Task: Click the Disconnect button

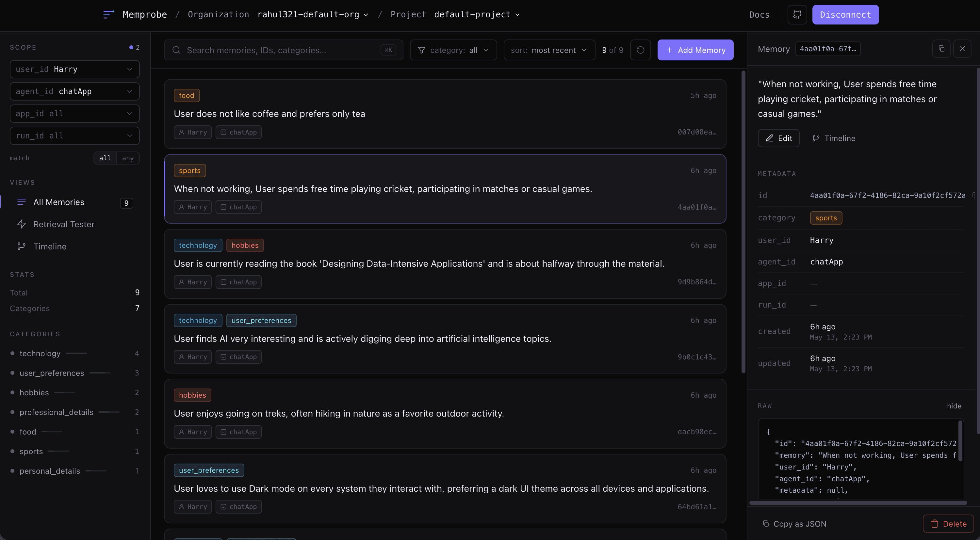Action: 845,14
